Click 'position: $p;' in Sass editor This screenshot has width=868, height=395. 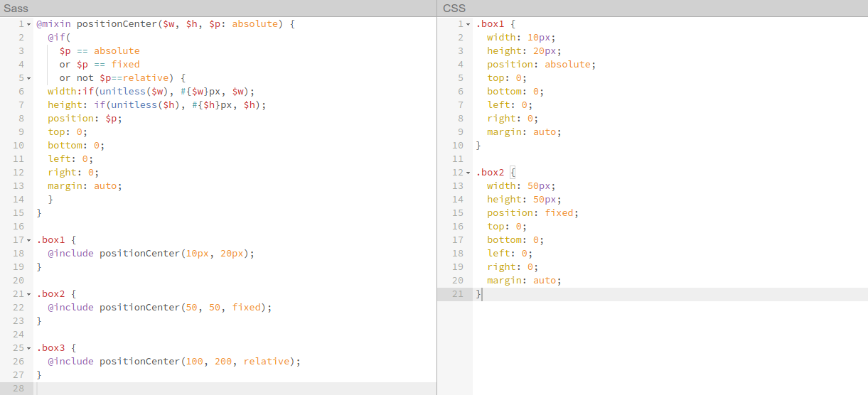pos(85,118)
